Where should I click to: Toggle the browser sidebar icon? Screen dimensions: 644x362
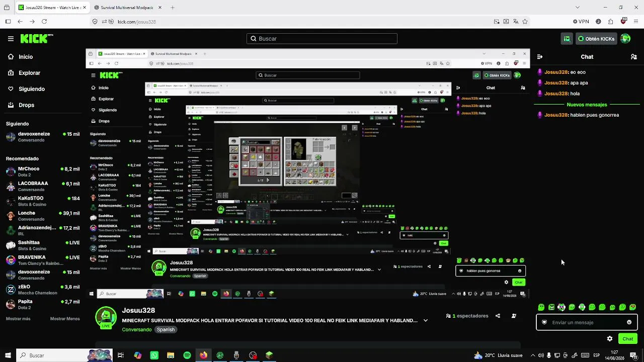click(x=8, y=22)
